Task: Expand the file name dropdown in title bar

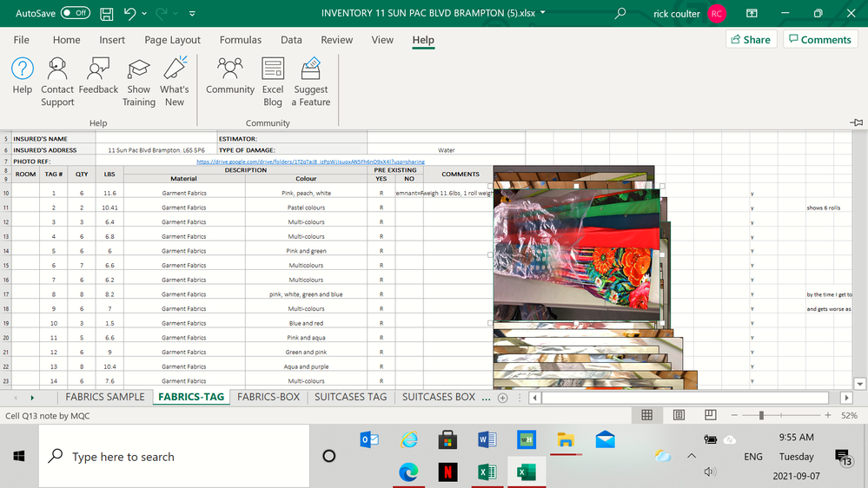Action: click(x=542, y=13)
